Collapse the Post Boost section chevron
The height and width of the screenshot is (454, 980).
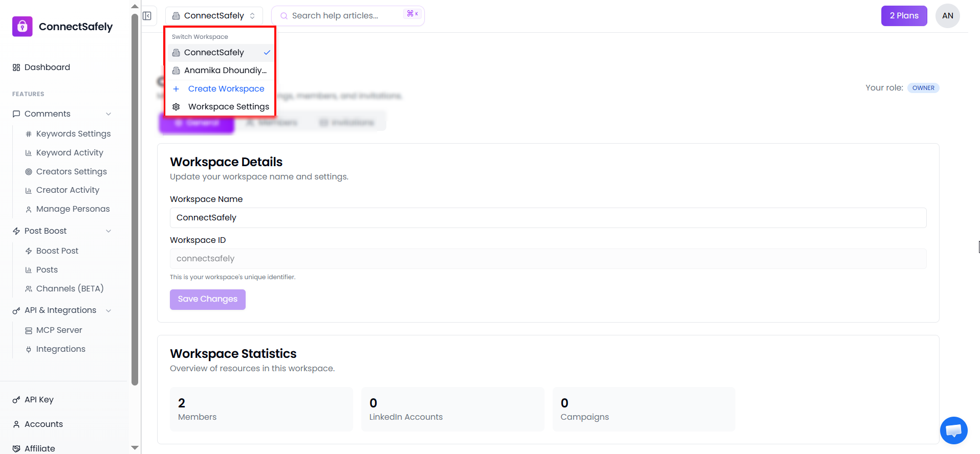[108, 231]
